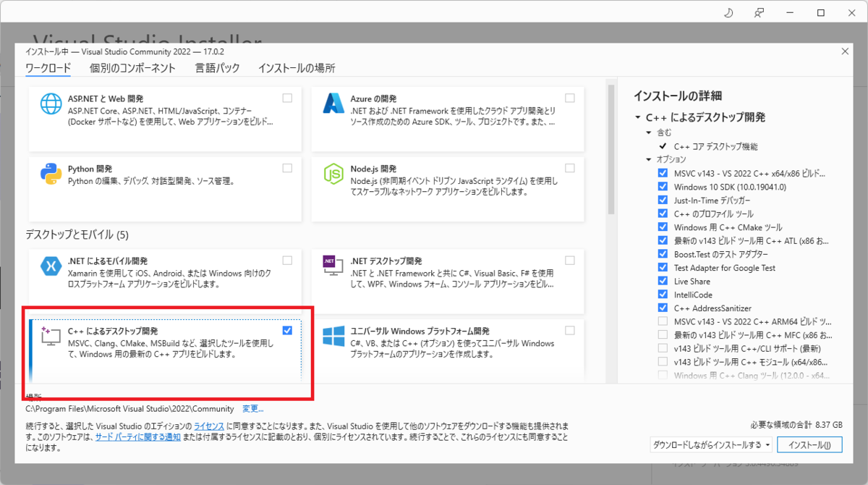
Task: Click the インストール button
Action: pyautogui.click(x=810, y=444)
